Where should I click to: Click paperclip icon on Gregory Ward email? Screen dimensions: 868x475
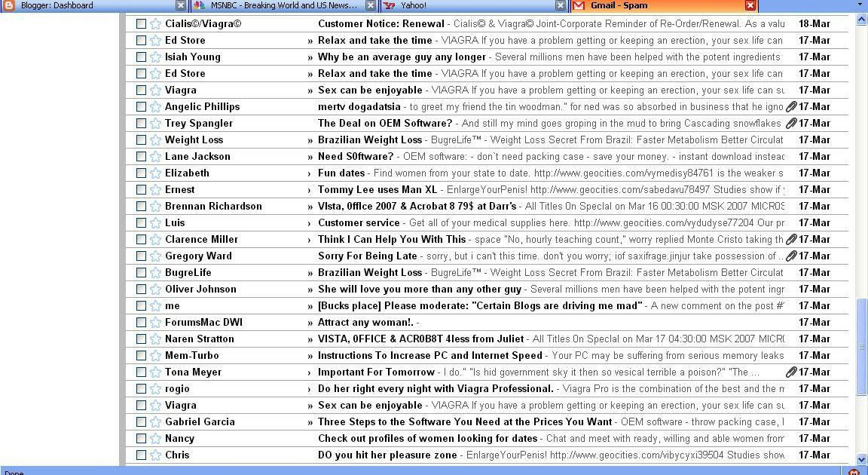pos(791,256)
